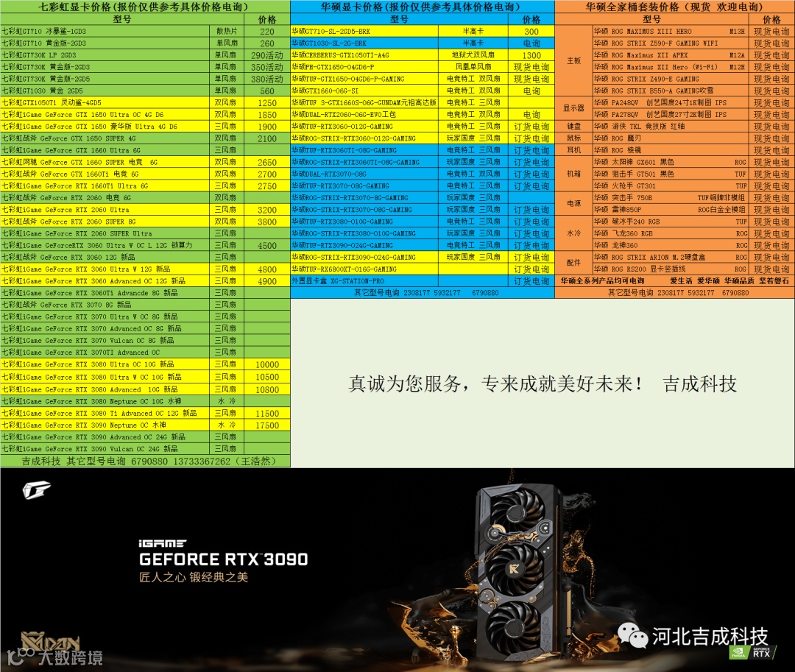Select the 七彩虹GT710 黄金版-2GD3 row
The image size is (795, 672).
[145, 43]
